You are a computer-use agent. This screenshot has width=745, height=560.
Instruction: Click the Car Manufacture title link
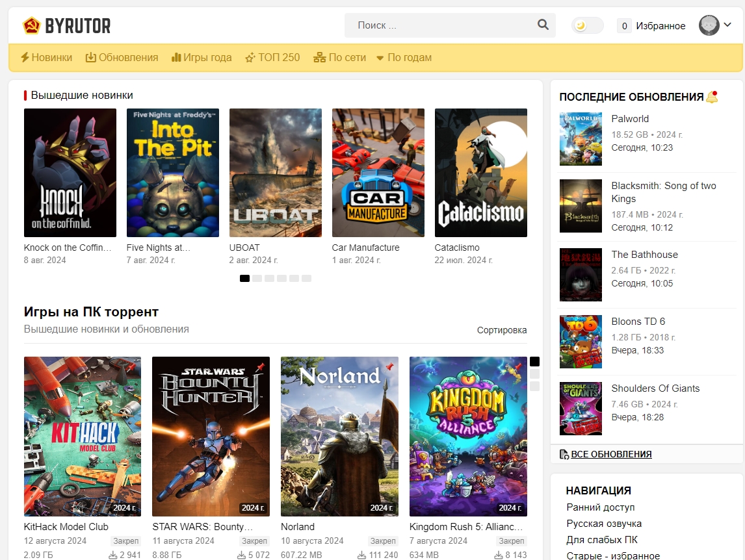coord(365,248)
